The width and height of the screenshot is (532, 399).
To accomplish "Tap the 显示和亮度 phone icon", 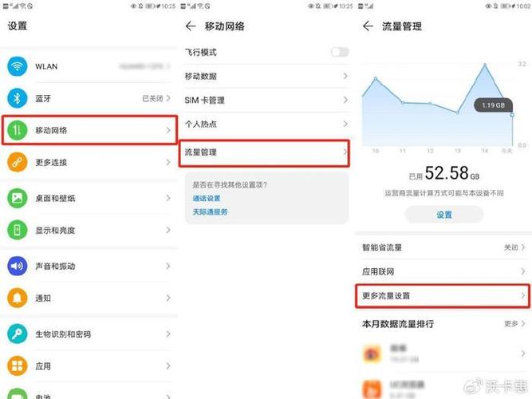I will click(x=17, y=231).
